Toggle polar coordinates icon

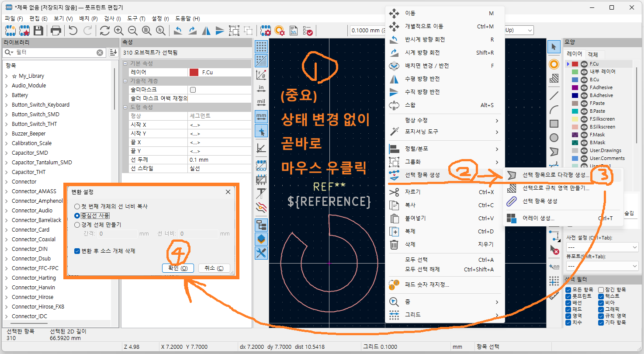coord(261,75)
